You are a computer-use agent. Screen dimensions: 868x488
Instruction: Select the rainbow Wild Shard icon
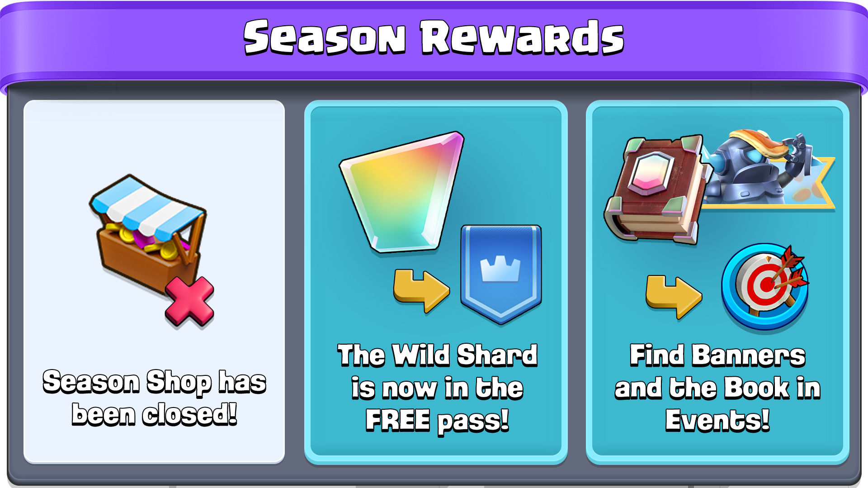(x=401, y=192)
